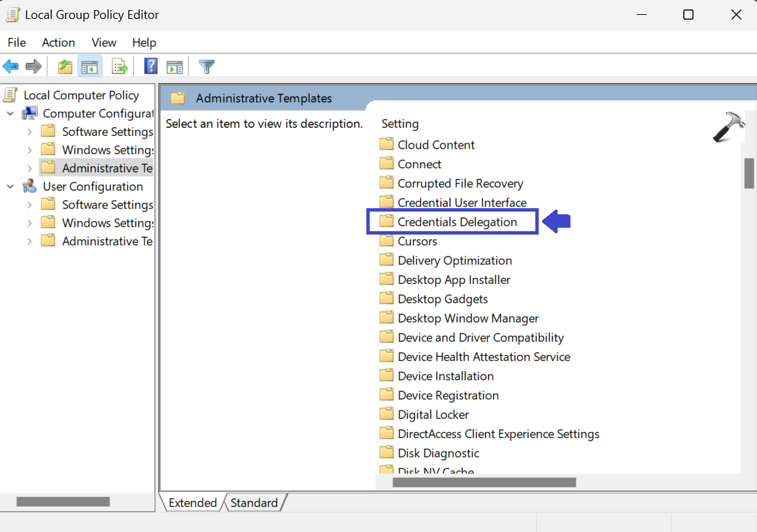This screenshot has height=532, width=757.
Task: Open the View menu
Action: (104, 43)
